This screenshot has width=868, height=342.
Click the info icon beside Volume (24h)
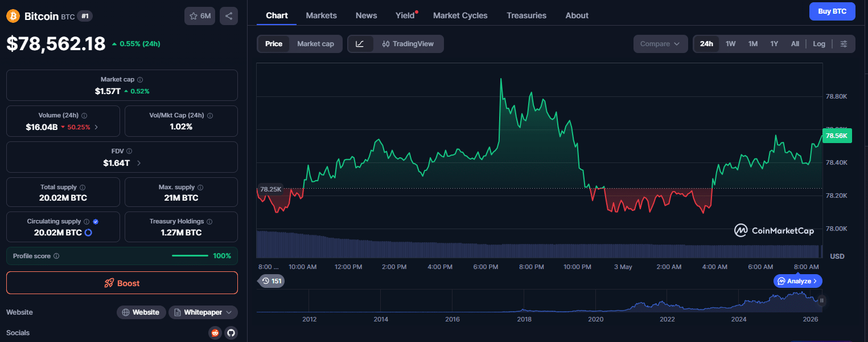tap(84, 115)
